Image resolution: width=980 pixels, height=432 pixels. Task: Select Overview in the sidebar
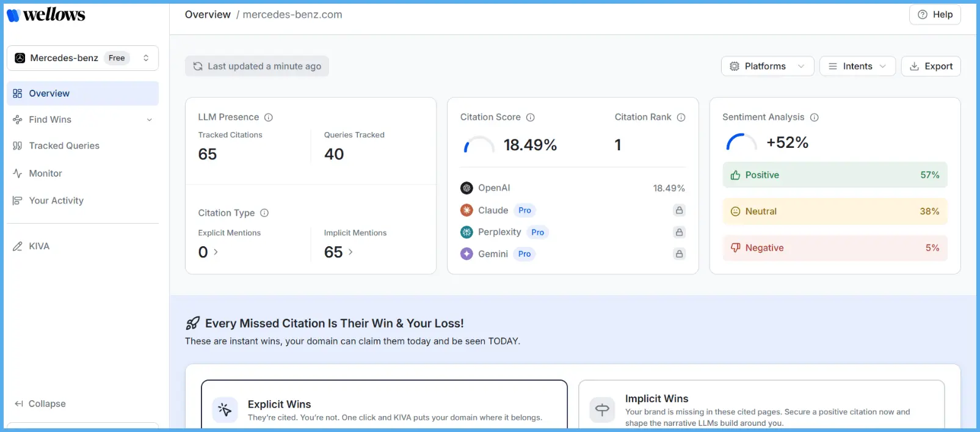(82, 93)
